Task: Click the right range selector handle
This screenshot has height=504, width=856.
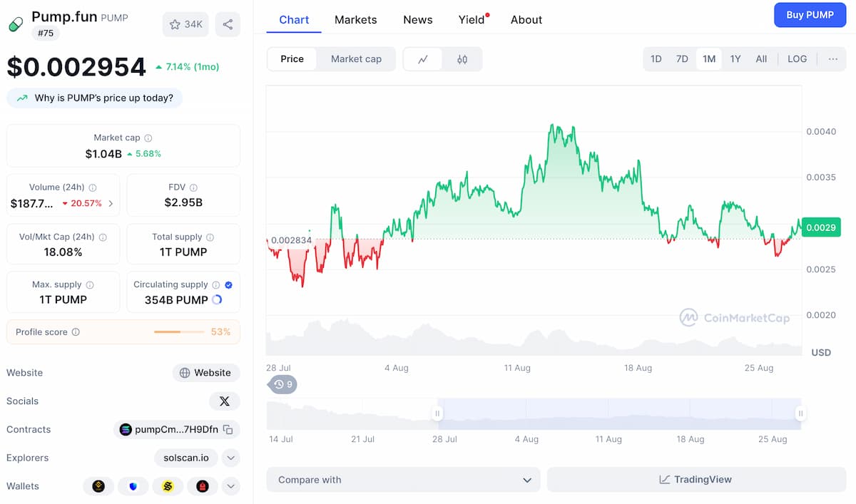Action: coord(800,413)
